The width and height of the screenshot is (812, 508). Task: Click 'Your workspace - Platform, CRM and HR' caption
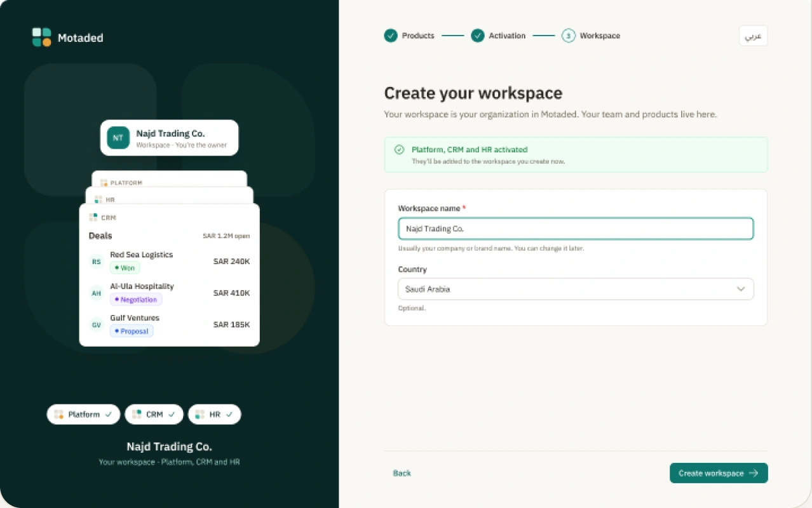(x=169, y=462)
